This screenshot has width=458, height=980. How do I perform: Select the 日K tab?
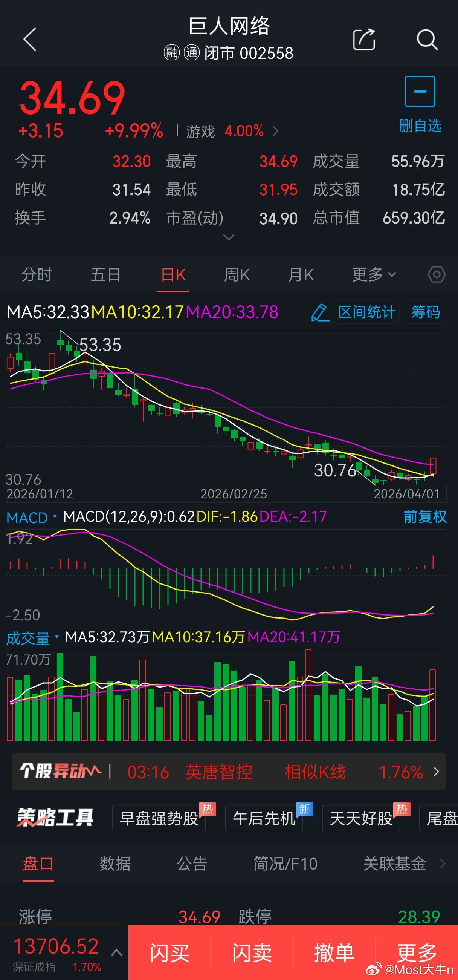click(x=173, y=275)
